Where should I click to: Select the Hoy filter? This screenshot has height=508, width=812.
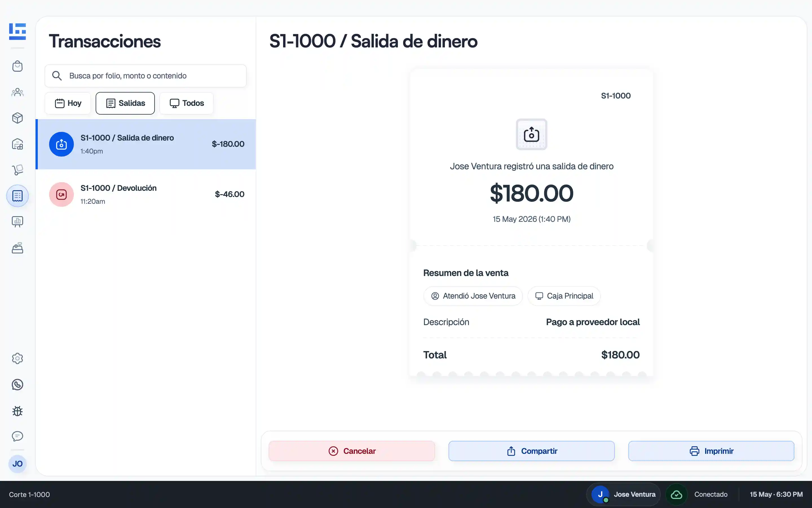(68, 103)
